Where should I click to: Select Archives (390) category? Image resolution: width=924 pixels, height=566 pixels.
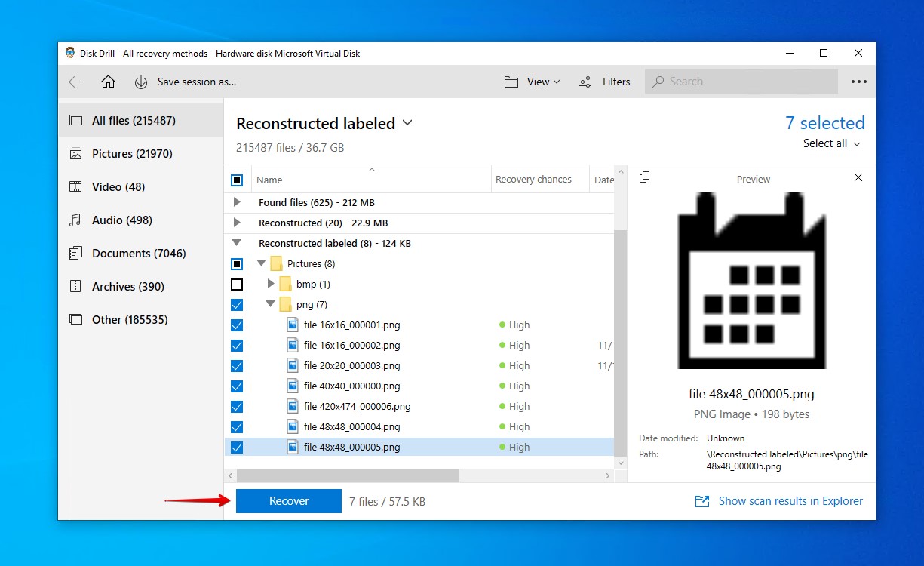(x=141, y=287)
